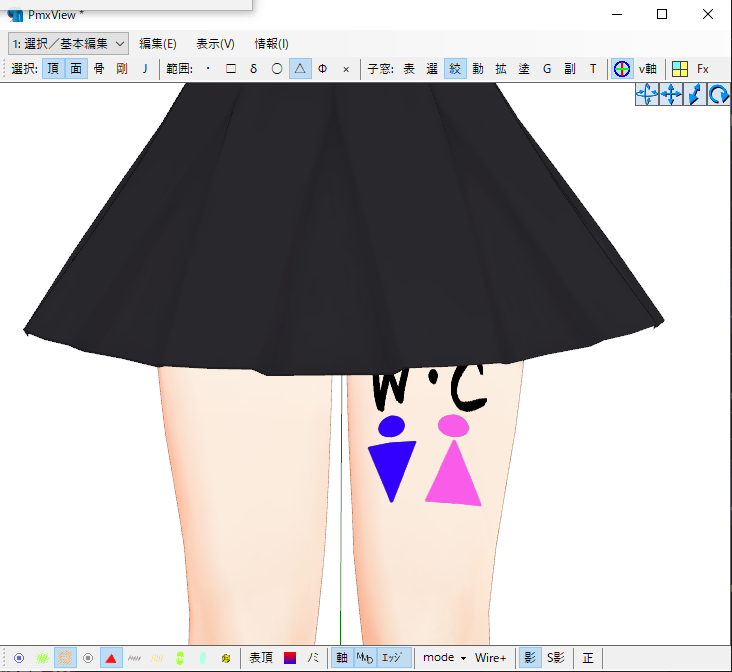Viewport: 732px width, 672px height.
Task: Open the 動 sub-window
Action: pyautogui.click(x=478, y=69)
